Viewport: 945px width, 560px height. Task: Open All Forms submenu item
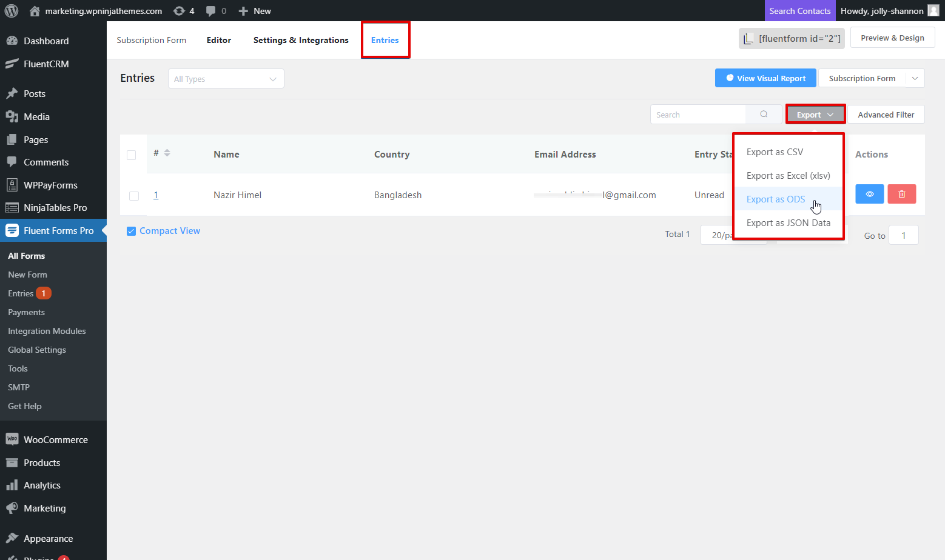pos(26,256)
